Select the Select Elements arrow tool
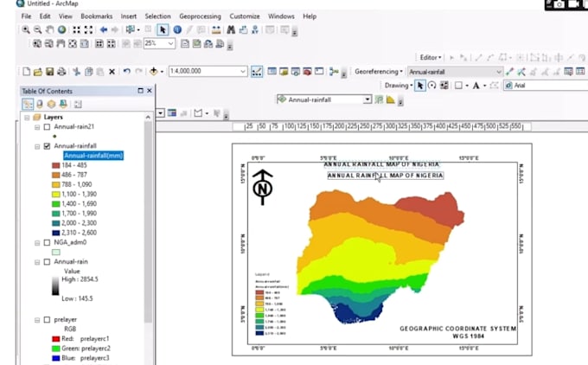The height and width of the screenshot is (365, 588). (x=163, y=29)
